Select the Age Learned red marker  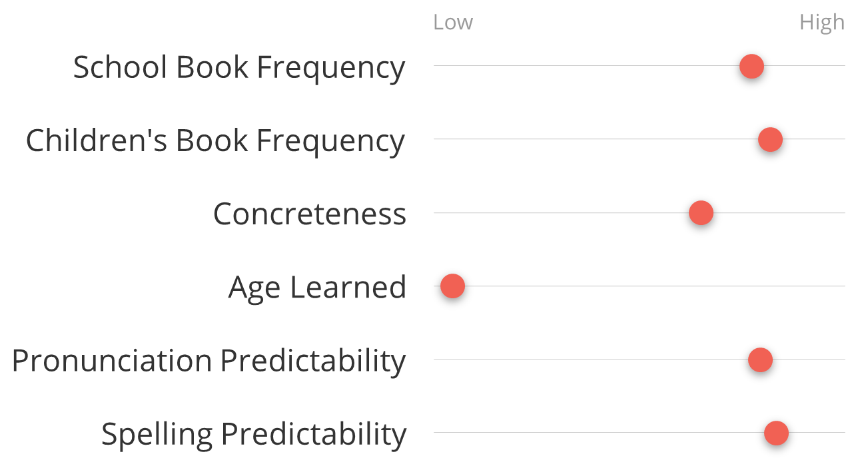pyautogui.click(x=452, y=286)
